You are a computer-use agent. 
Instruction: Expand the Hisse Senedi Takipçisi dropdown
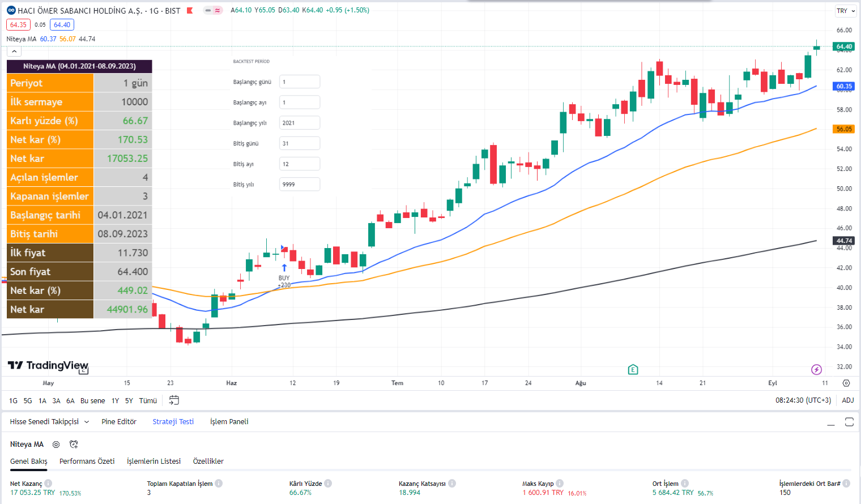click(87, 422)
